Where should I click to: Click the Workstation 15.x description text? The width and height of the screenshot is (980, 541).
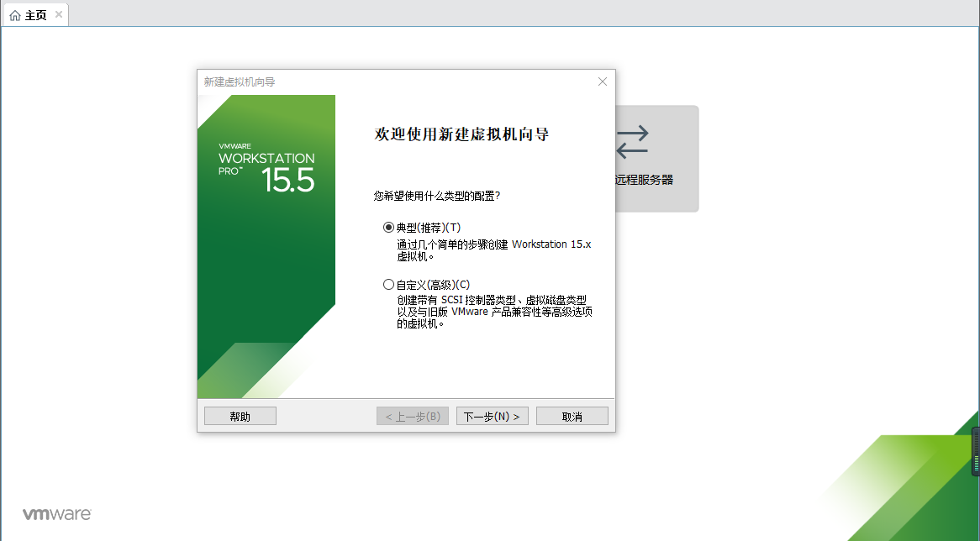(493, 249)
